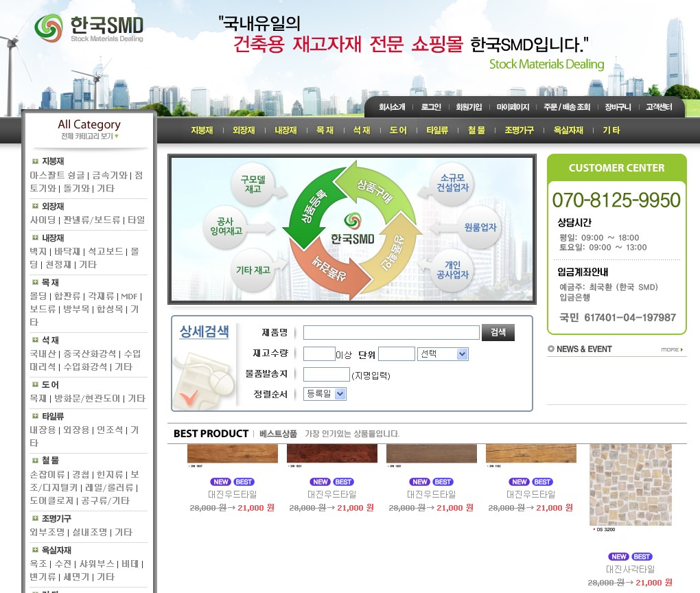Open the 대진사각타일 stone tile thumbnail

(x=631, y=485)
